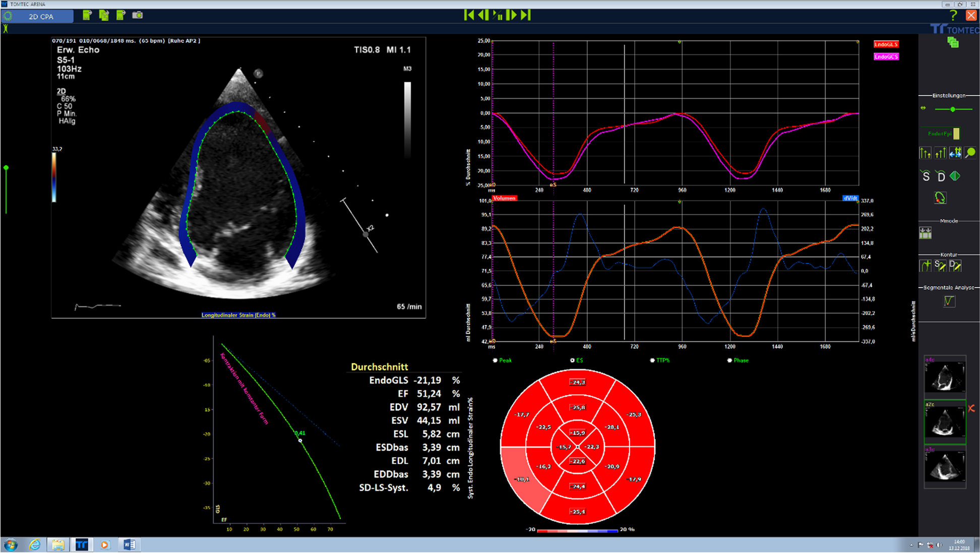Select the systole S frame icon
The image size is (980, 553).
pos(926,176)
